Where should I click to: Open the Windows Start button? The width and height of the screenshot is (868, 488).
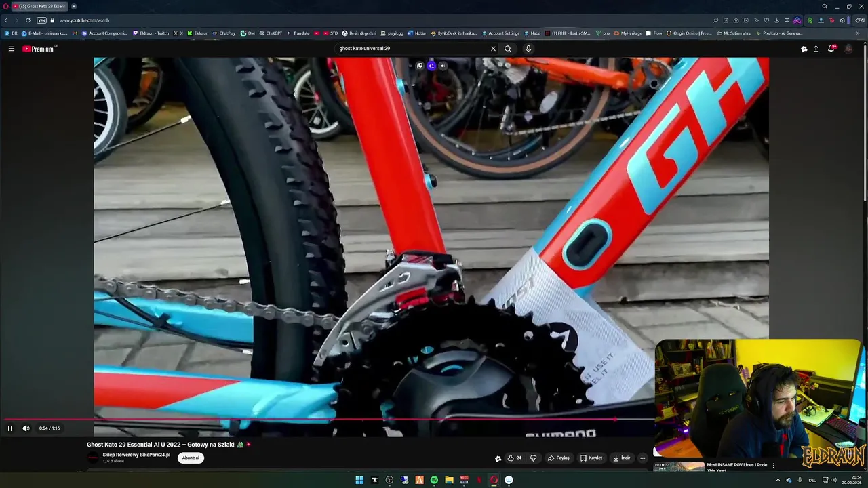tap(359, 480)
